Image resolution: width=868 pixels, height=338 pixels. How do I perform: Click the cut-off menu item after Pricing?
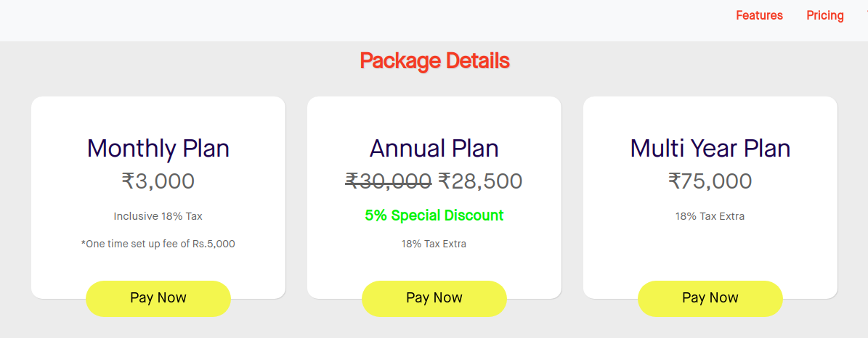[x=865, y=15]
